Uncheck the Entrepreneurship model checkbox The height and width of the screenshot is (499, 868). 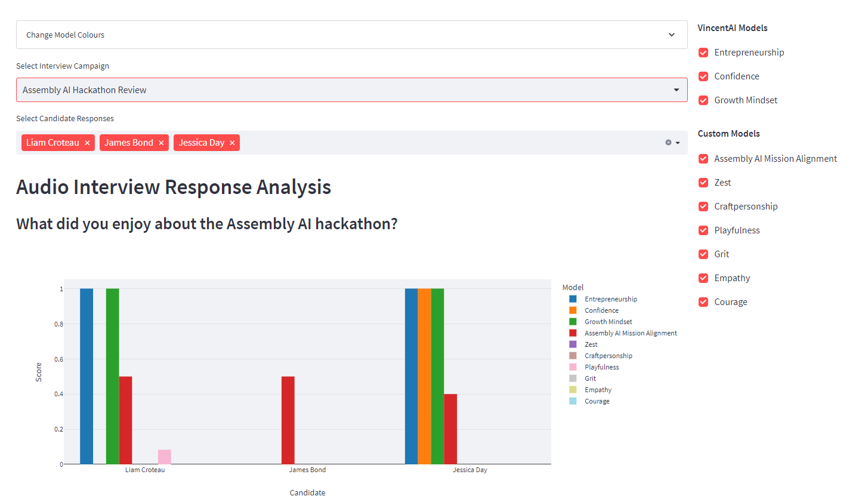coord(703,53)
